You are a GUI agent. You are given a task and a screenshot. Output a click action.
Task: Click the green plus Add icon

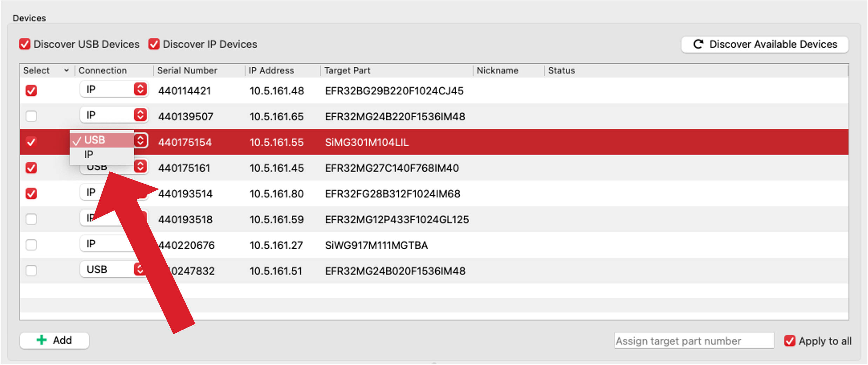[42, 340]
